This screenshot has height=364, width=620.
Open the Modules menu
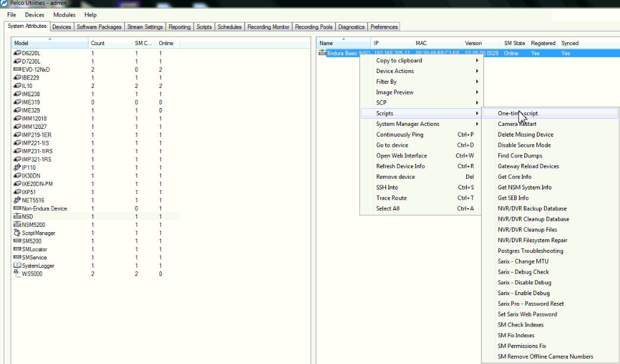64,14
